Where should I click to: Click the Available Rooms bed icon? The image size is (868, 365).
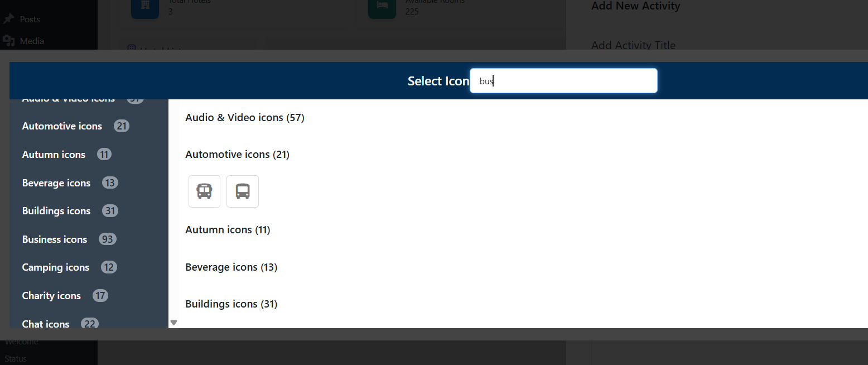pyautogui.click(x=382, y=6)
